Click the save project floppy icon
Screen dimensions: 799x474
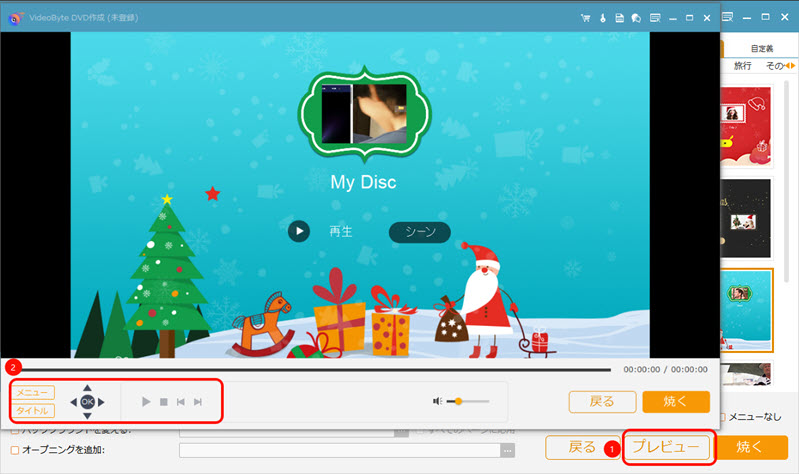(x=619, y=18)
